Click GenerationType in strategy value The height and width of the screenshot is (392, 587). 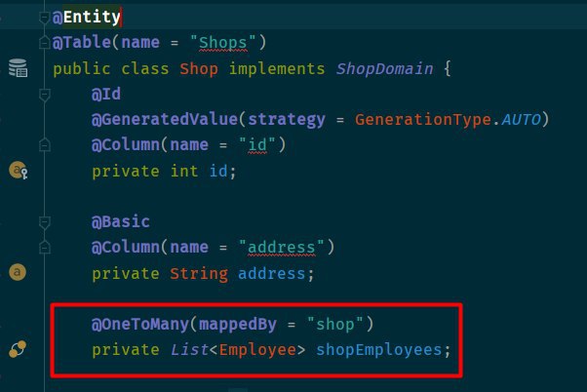(423, 120)
